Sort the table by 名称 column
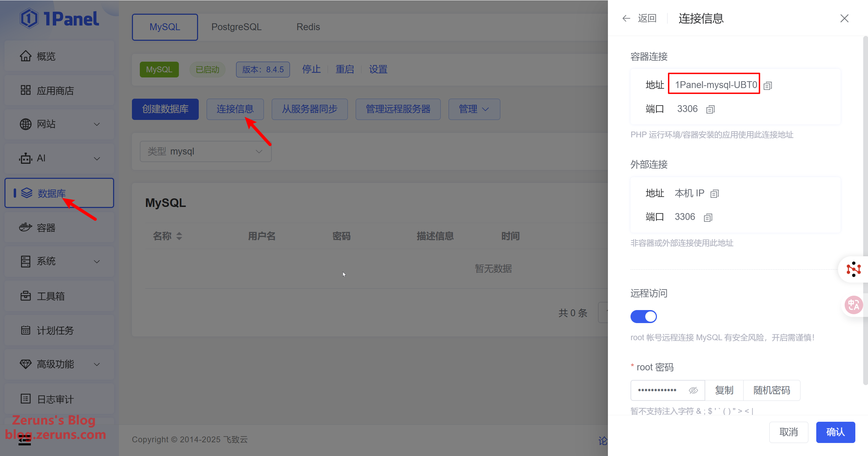 (179, 236)
